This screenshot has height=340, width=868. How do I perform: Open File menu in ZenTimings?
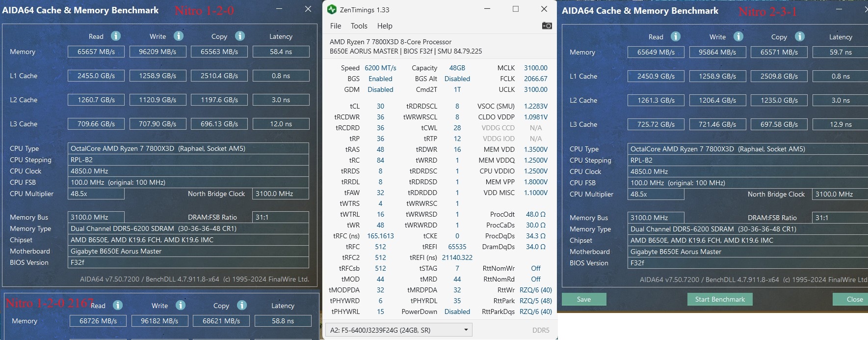pyautogui.click(x=336, y=26)
